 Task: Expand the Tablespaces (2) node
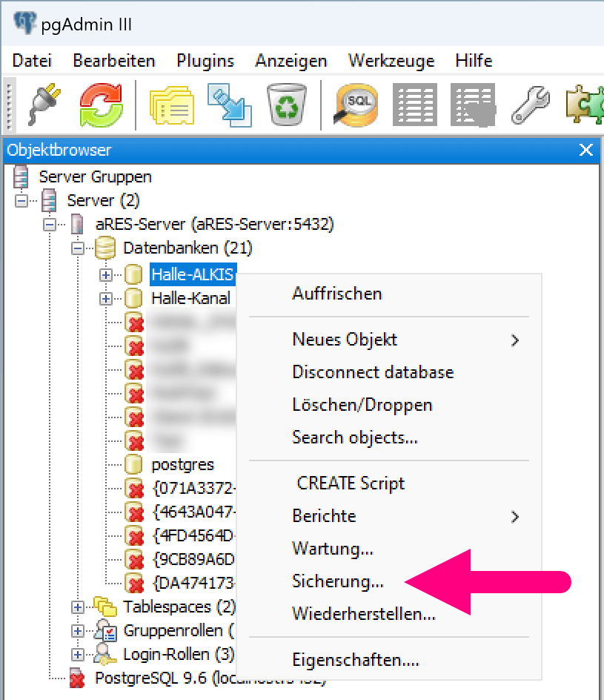78,607
